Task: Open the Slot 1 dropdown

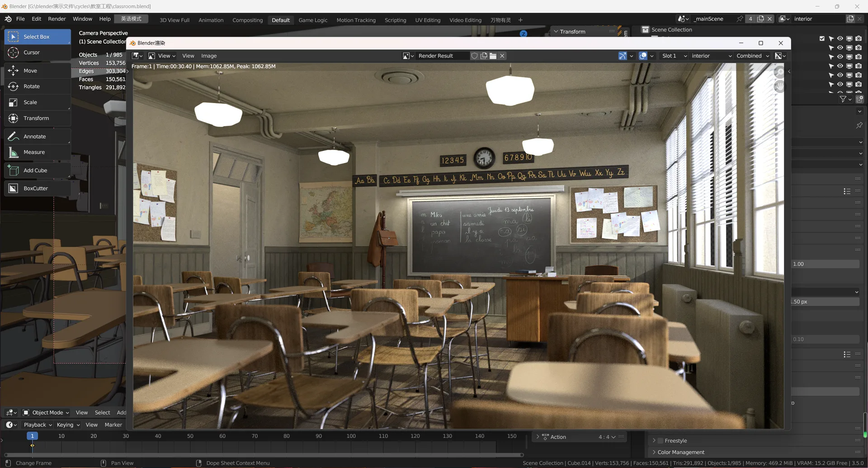Action: [674, 56]
